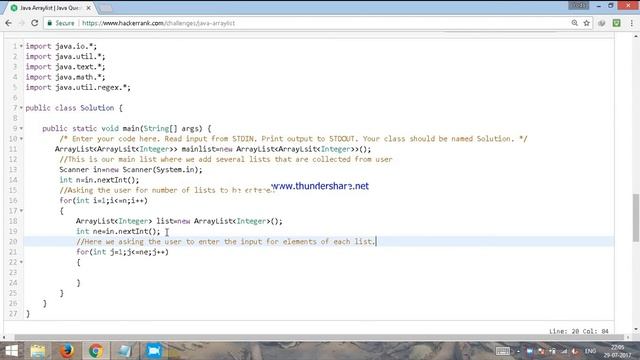Screen dimensions: 640x360
Task: Click the 'Line: 20 Col: 84' status text
Action: pyautogui.click(x=579, y=331)
